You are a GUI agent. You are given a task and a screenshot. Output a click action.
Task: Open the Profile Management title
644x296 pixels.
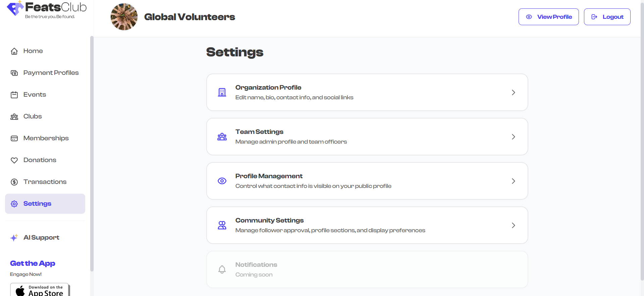coord(269,176)
